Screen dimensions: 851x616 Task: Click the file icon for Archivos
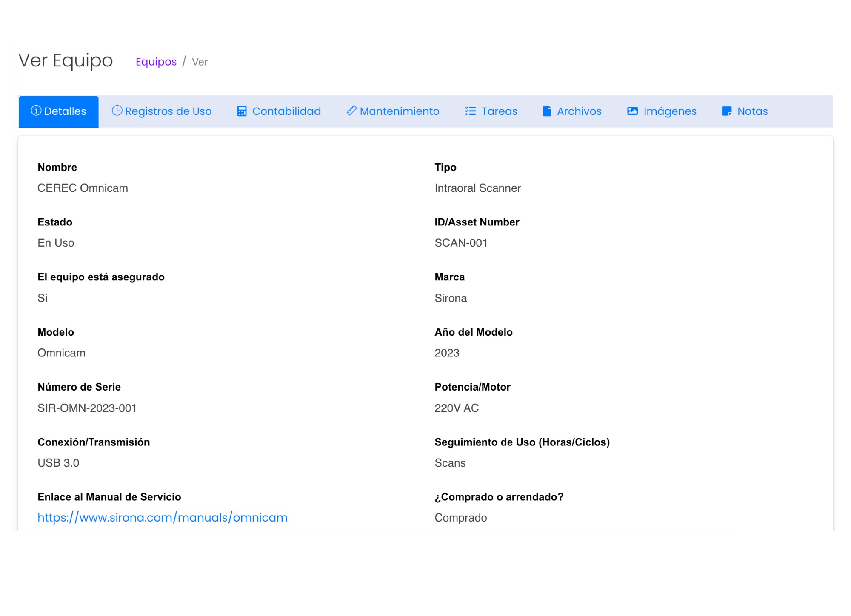click(547, 111)
